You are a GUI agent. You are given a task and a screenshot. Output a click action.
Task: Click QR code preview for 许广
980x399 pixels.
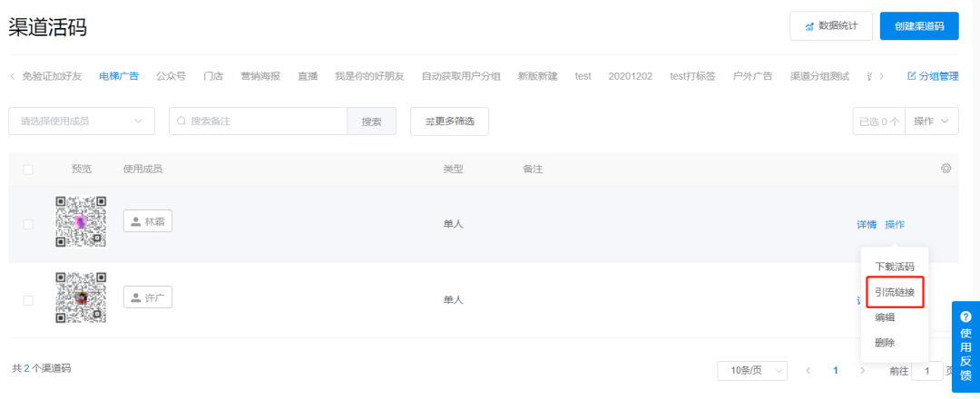click(x=81, y=298)
